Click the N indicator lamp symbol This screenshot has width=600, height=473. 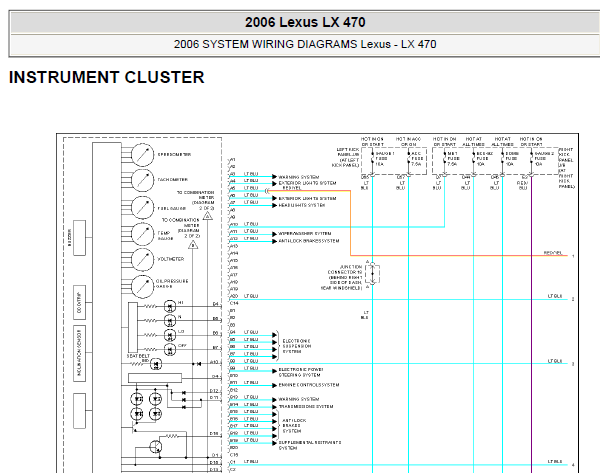[170, 320]
